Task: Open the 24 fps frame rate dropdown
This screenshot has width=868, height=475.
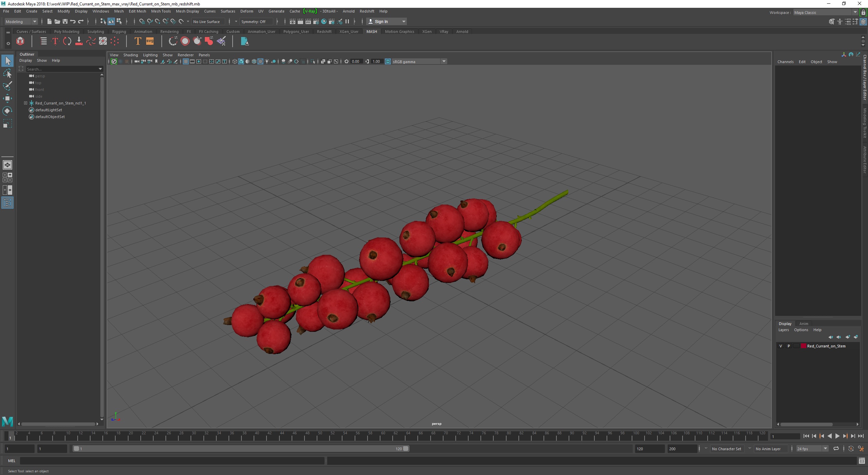Action: (812, 449)
